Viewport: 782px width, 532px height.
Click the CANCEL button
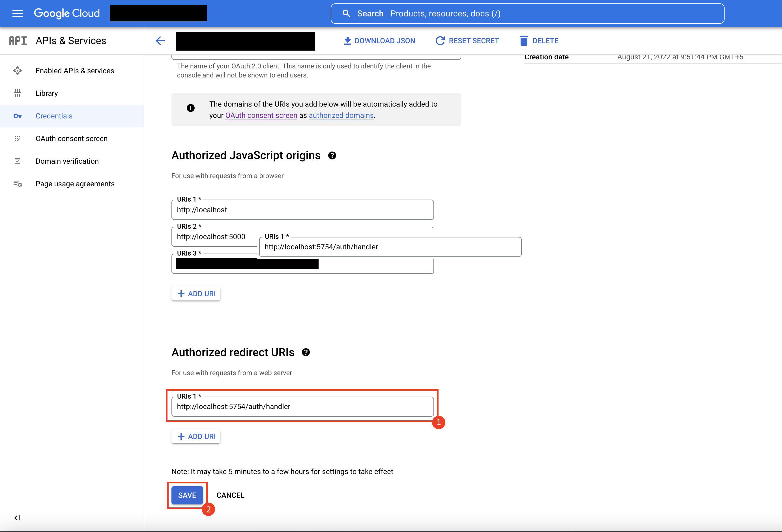[x=230, y=495]
